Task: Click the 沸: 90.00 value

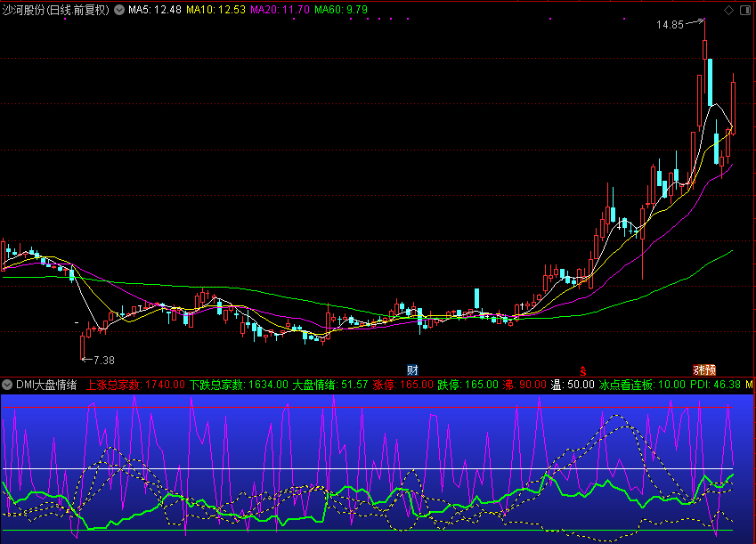Action: click(524, 385)
